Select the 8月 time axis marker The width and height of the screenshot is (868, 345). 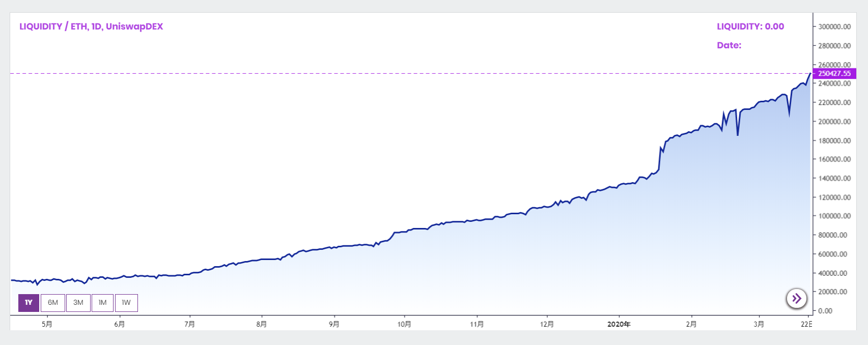pos(261,324)
